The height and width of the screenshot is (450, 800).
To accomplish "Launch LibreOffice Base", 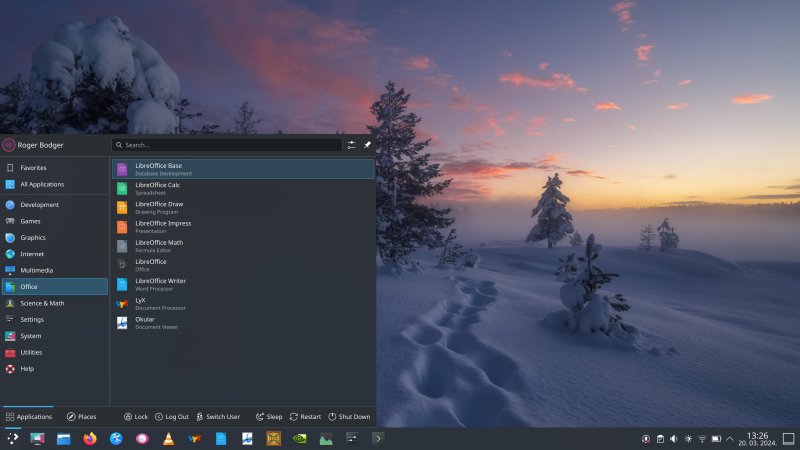I will (243, 169).
